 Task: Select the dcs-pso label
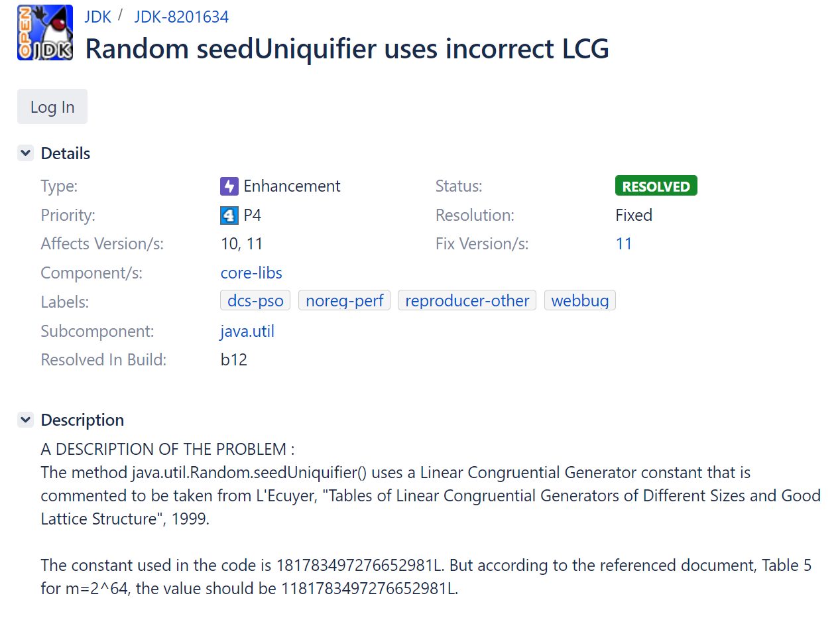(255, 301)
